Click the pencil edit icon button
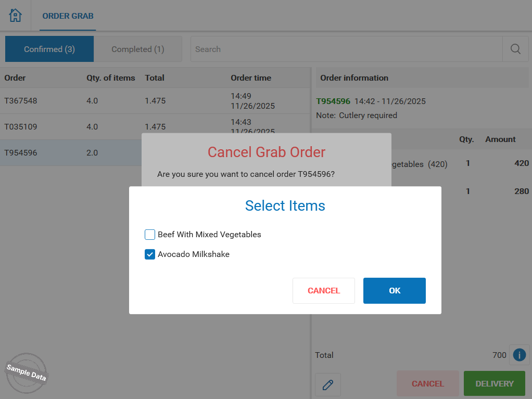The height and width of the screenshot is (399, 532). [x=328, y=385]
